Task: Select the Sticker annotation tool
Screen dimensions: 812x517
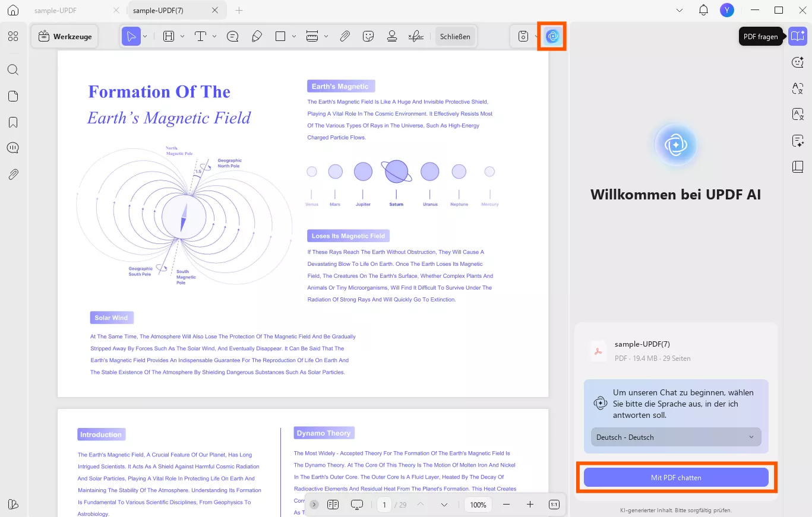Action: 368,36
